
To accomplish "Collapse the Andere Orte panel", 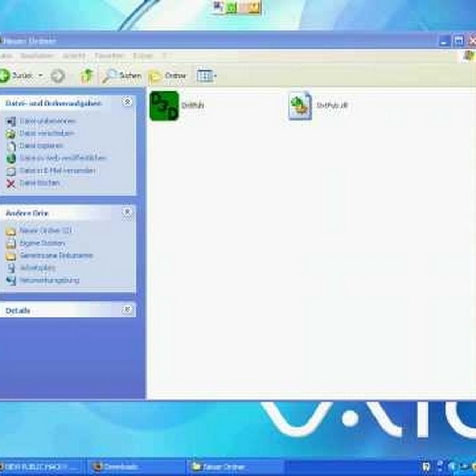I will (x=127, y=212).
